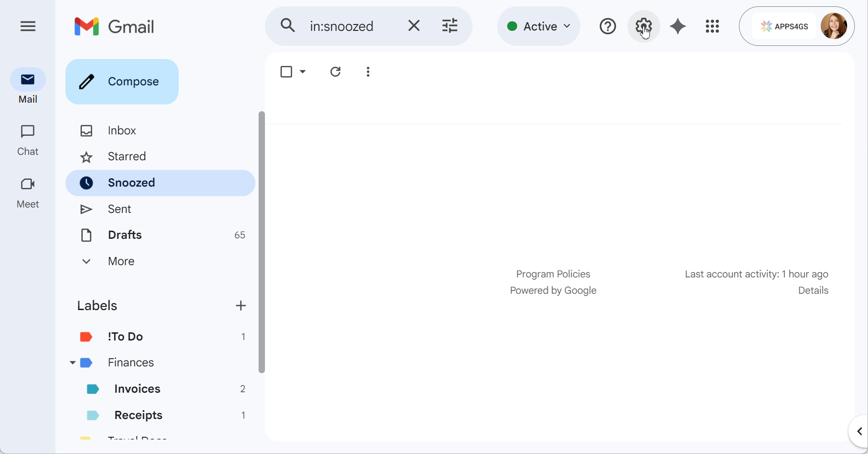Viewport: 868px width, 454px height.
Task: Open the Active status dropdown
Action: [538, 26]
